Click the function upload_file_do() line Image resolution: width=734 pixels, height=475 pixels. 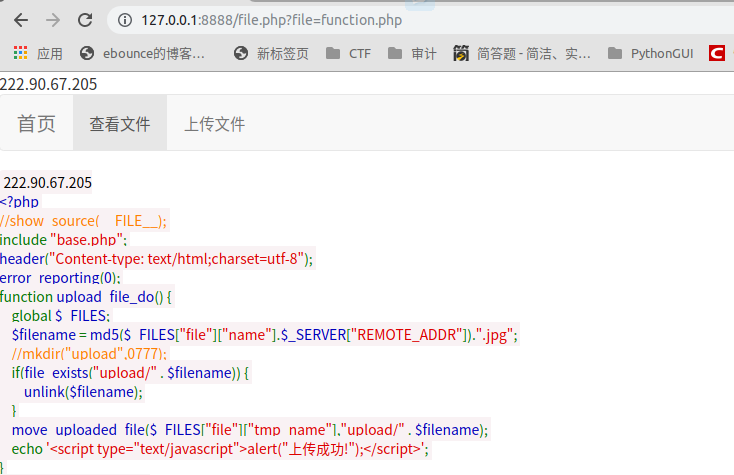click(87, 296)
